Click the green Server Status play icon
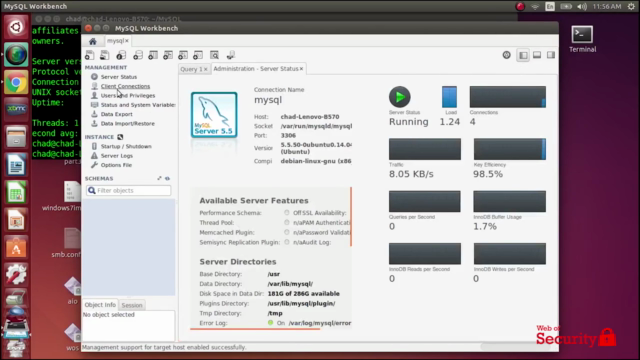 [x=400, y=97]
